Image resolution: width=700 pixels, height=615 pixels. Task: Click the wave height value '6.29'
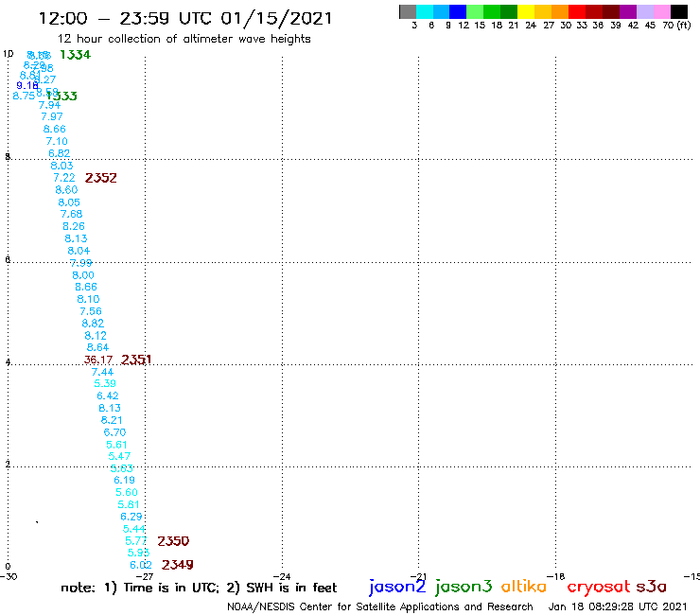tap(131, 517)
